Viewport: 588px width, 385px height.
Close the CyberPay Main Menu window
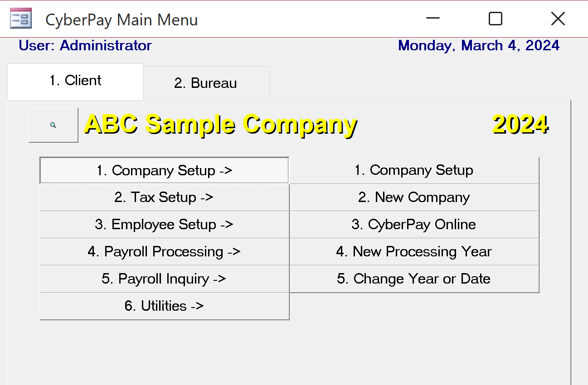click(558, 19)
